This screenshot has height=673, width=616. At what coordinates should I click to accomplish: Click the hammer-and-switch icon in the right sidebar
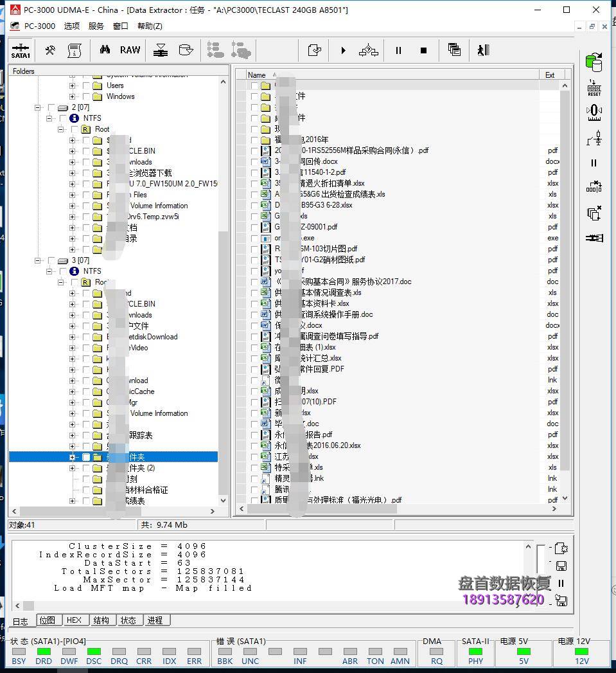click(x=594, y=138)
